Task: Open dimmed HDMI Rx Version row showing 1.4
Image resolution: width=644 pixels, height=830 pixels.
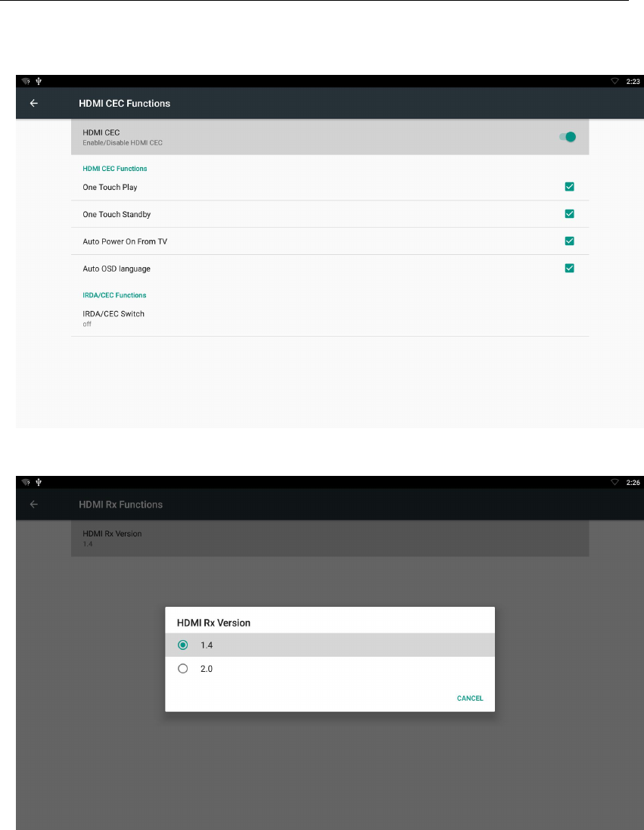Action: coord(330,539)
